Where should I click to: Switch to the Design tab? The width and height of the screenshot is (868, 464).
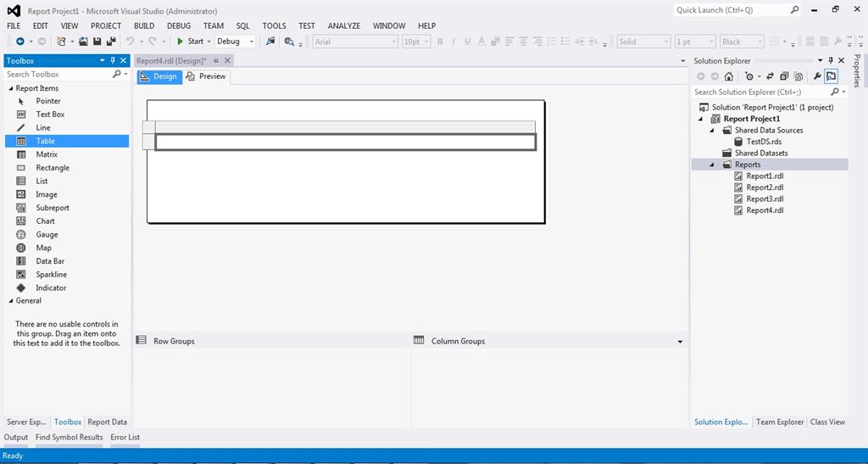tap(159, 76)
